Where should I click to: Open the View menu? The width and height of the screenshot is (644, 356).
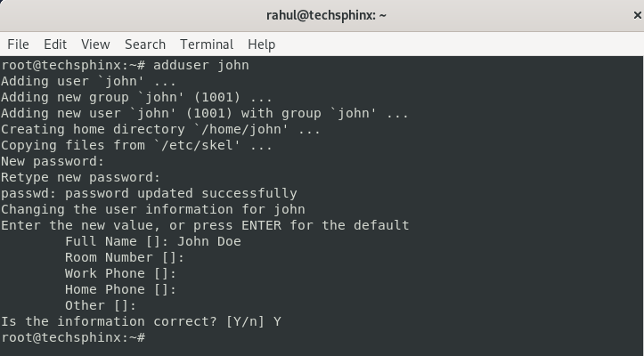[x=95, y=44]
